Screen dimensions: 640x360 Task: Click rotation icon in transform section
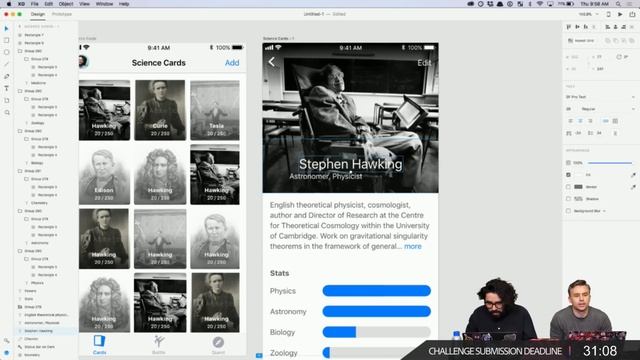click(x=619, y=57)
